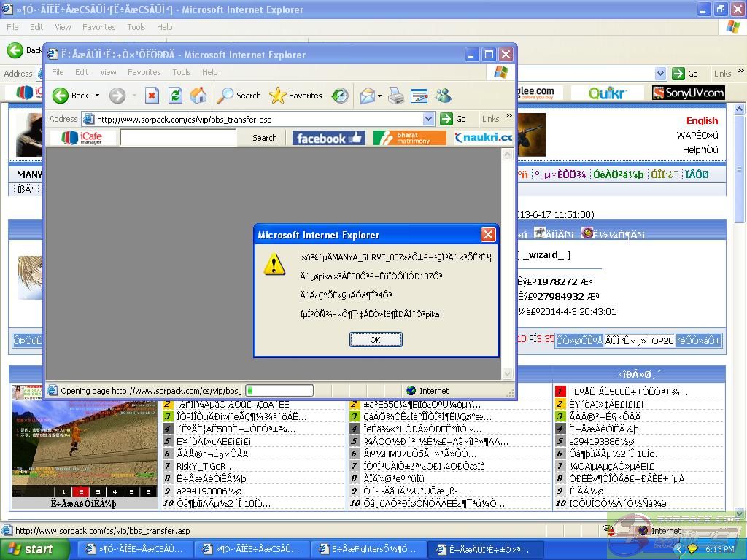
Task: Go to Home via the house icon
Action: [198, 96]
